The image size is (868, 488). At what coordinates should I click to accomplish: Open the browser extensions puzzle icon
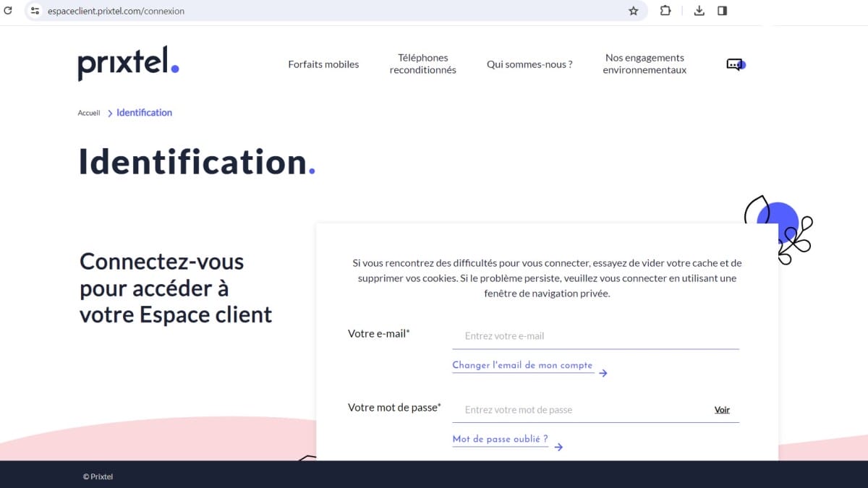tap(665, 11)
